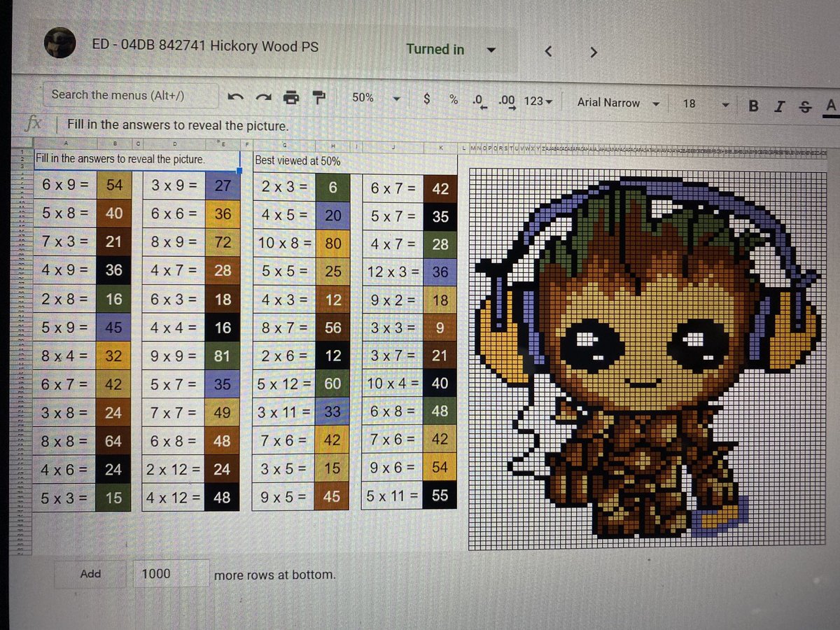Click the redo arrow icon
This screenshot has height=630, width=840.
(262, 97)
